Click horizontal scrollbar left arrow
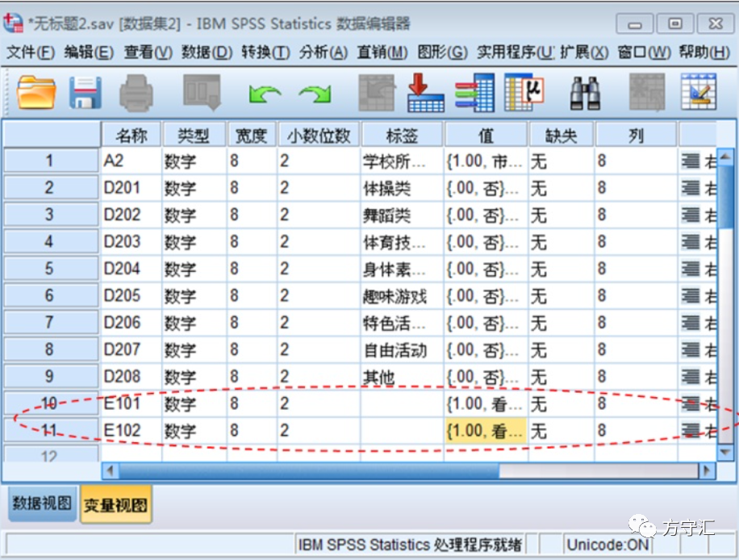Viewport: 739px width, 560px height. coord(111,470)
